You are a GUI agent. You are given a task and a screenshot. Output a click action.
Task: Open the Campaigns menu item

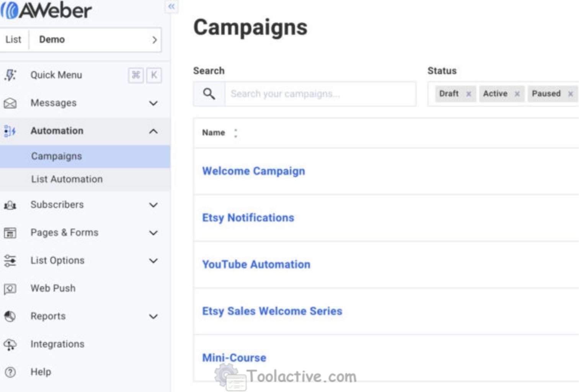[x=56, y=156]
